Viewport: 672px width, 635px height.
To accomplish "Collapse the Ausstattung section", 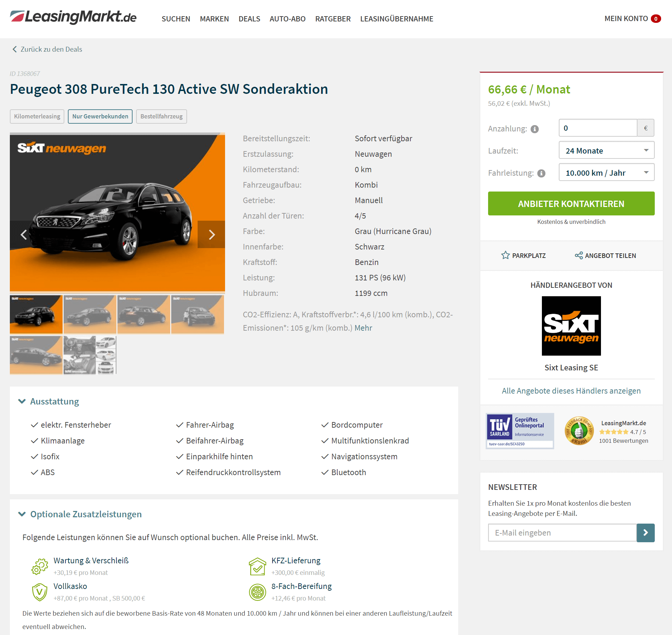I will point(49,401).
